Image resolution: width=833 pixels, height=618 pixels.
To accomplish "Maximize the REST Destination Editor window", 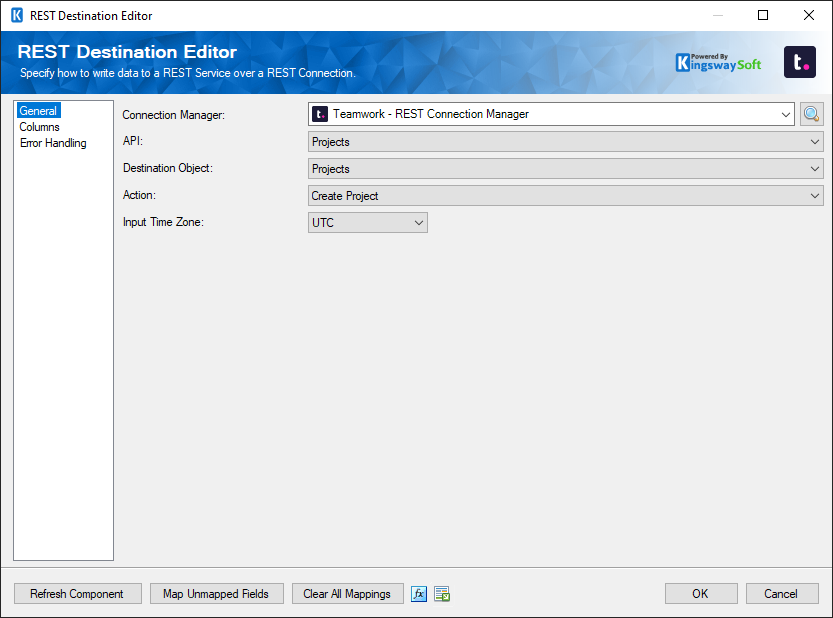I will tap(763, 15).
